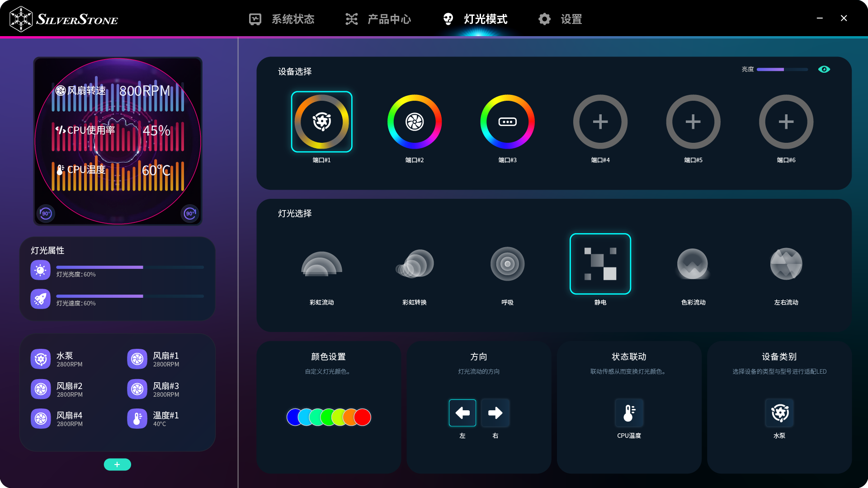Choose the 彩虹转换 lighting effect
The image size is (868, 488).
point(414,264)
